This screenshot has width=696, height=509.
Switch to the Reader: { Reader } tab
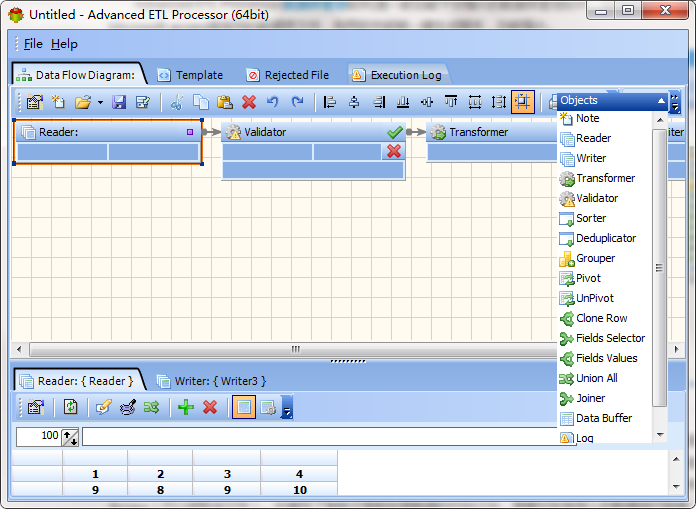pyautogui.click(x=79, y=381)
